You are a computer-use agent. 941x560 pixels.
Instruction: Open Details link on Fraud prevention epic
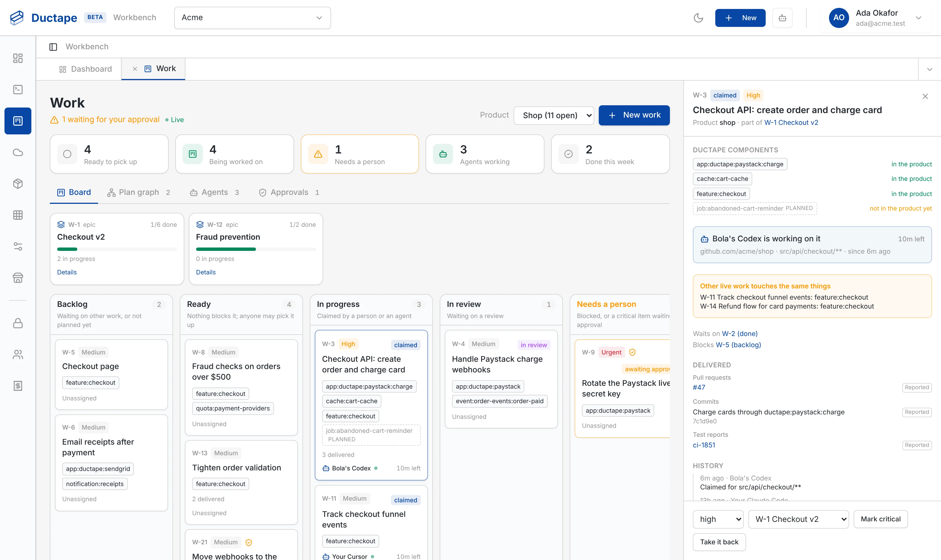(206, 272)
